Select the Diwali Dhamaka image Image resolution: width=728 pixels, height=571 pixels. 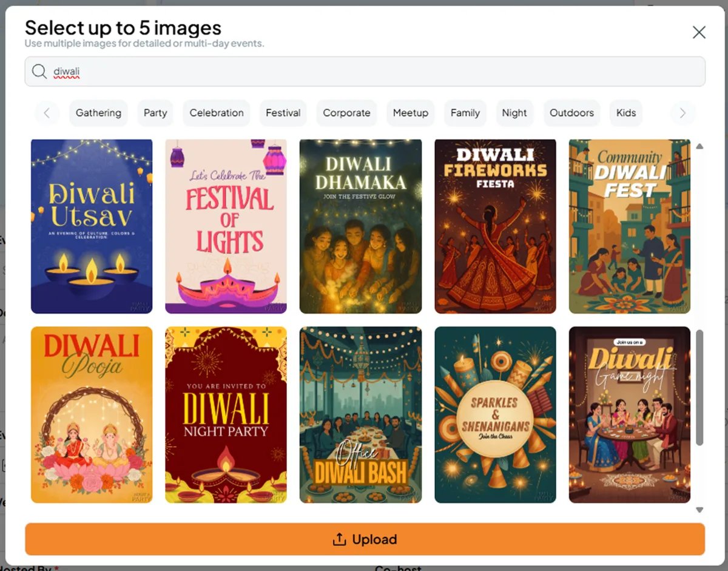click(360, 226)
